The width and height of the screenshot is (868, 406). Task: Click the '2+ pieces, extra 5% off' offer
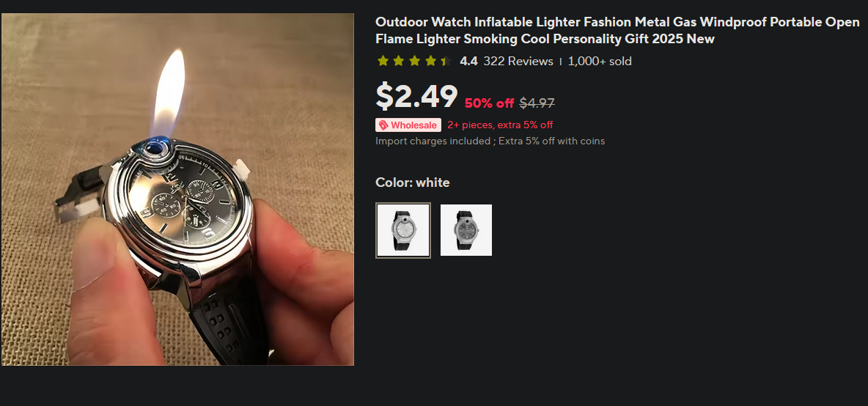click(500, 125)
